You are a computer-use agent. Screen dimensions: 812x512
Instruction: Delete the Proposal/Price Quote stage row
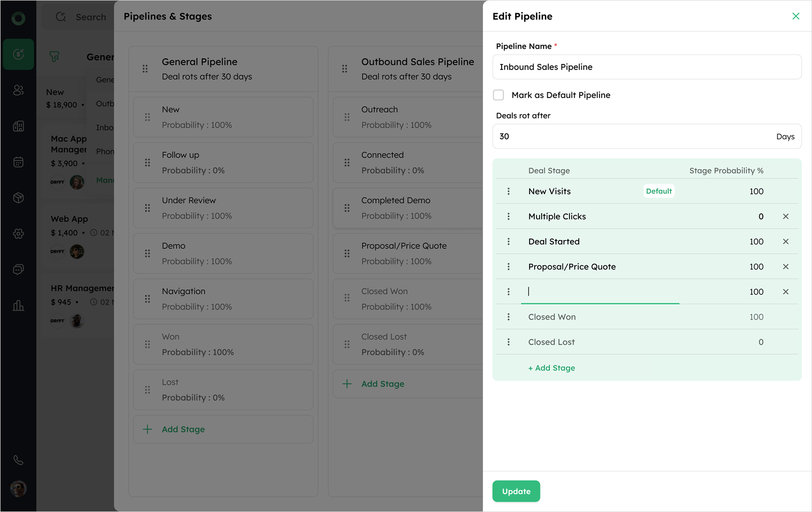(785, 267)
